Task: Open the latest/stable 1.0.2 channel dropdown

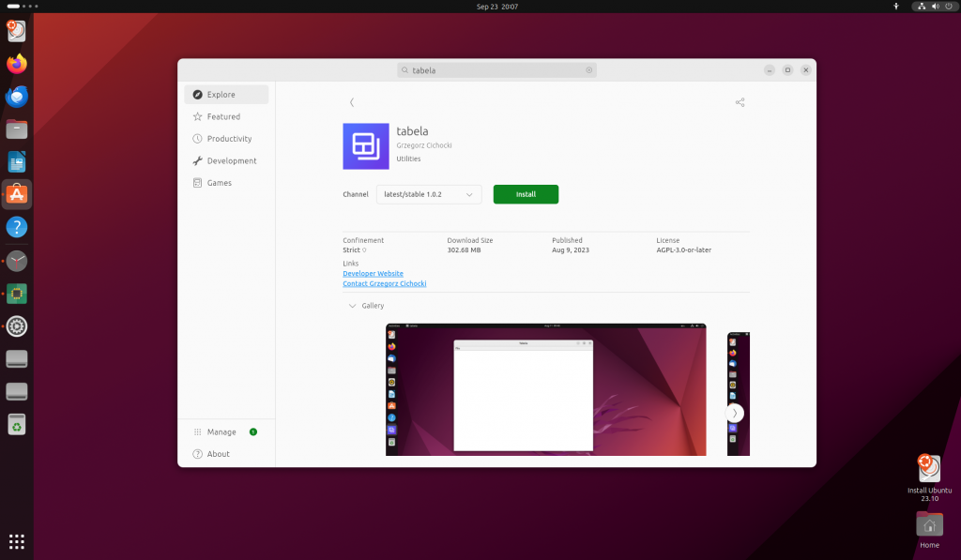Action: (428, 194)
